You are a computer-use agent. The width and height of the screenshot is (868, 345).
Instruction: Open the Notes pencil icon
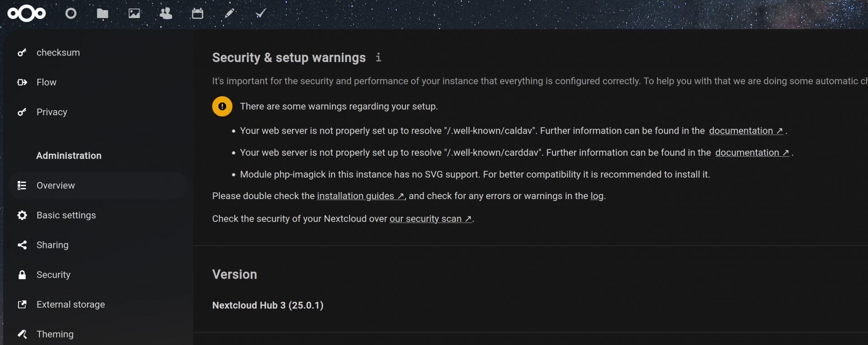[229, 14]
